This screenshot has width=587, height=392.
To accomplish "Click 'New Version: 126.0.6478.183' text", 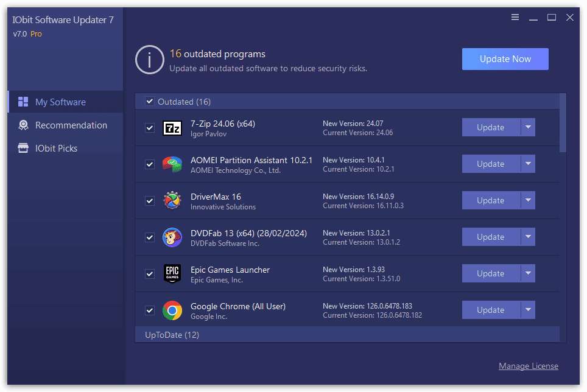I will coord(368,306).
